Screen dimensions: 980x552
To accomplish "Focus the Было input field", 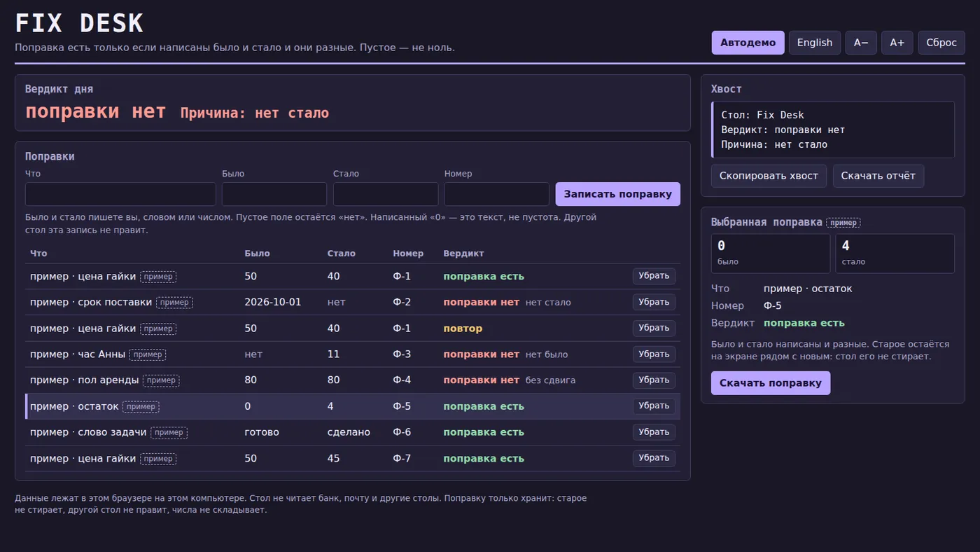I will point(274,194).
